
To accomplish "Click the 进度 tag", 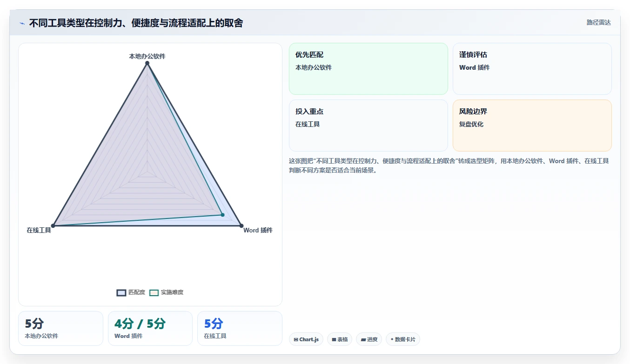I will click(x=369, y=339).
